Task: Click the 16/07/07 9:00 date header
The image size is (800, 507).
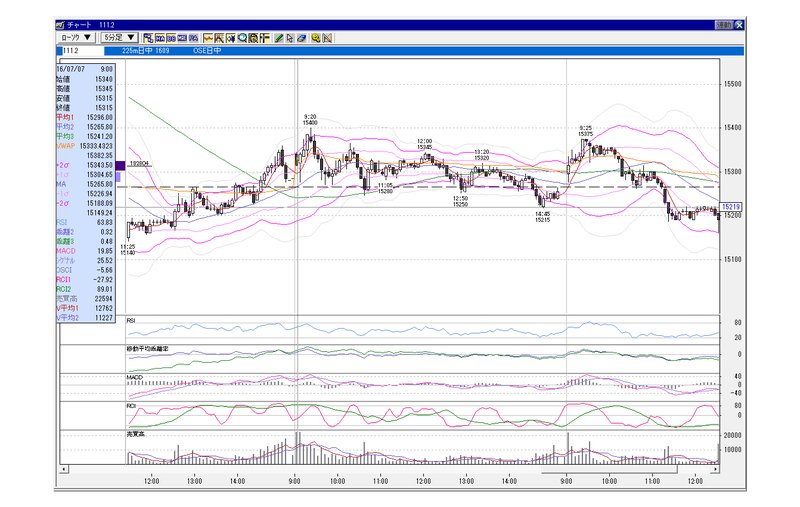Action: pos(85,69)
